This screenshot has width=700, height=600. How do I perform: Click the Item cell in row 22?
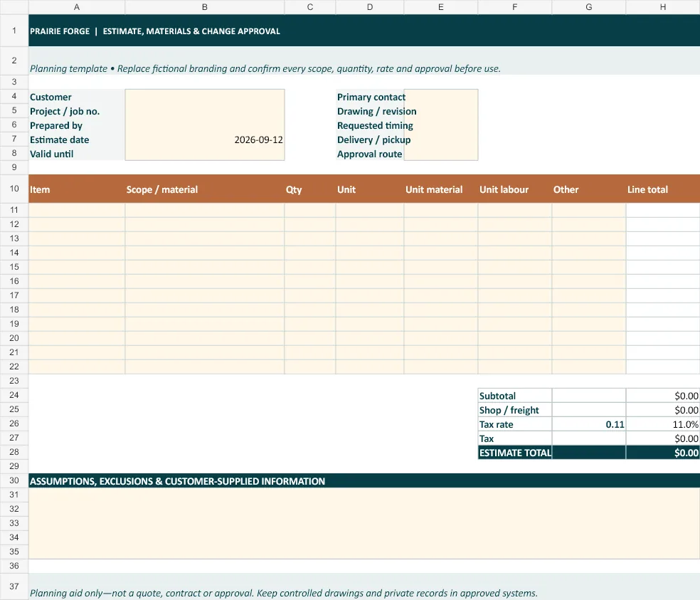[77, 367]
